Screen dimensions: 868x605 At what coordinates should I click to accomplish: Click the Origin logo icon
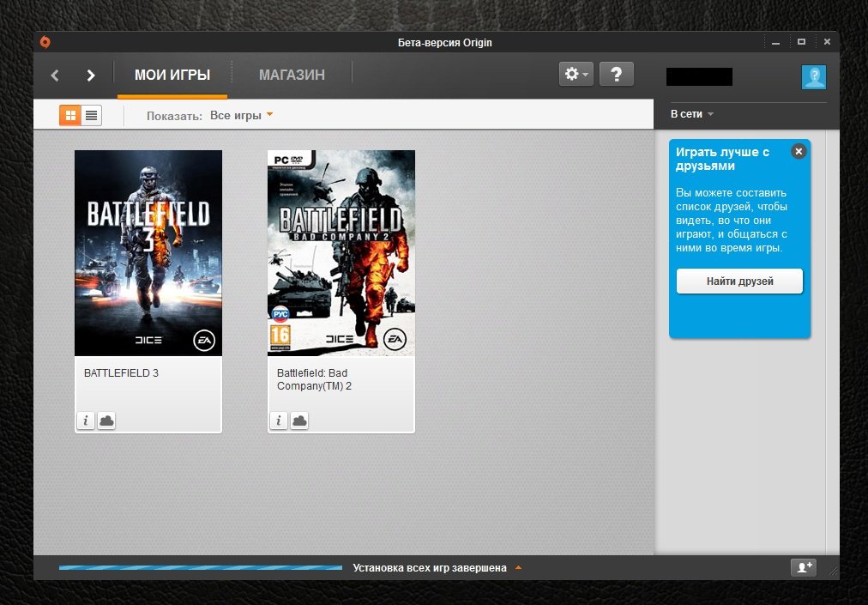pos(45,42)
